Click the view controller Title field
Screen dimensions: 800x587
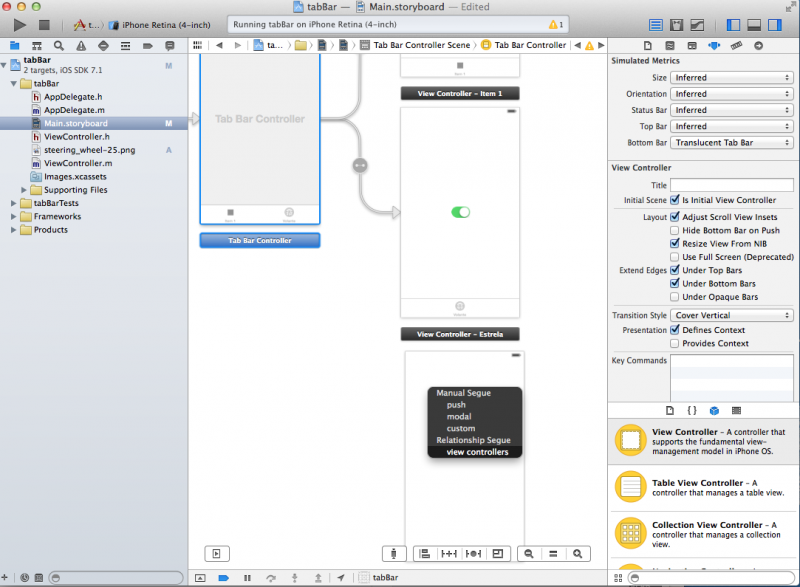(732, 185)
